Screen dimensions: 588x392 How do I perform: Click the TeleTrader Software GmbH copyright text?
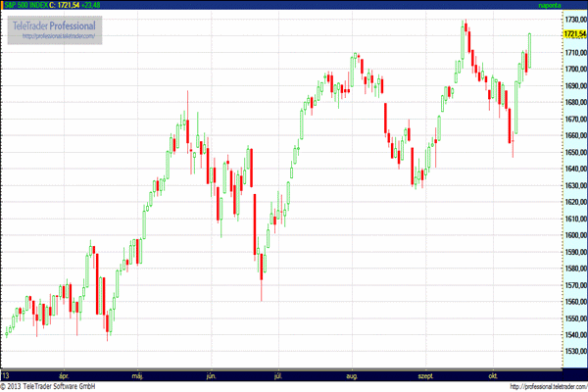69,386
